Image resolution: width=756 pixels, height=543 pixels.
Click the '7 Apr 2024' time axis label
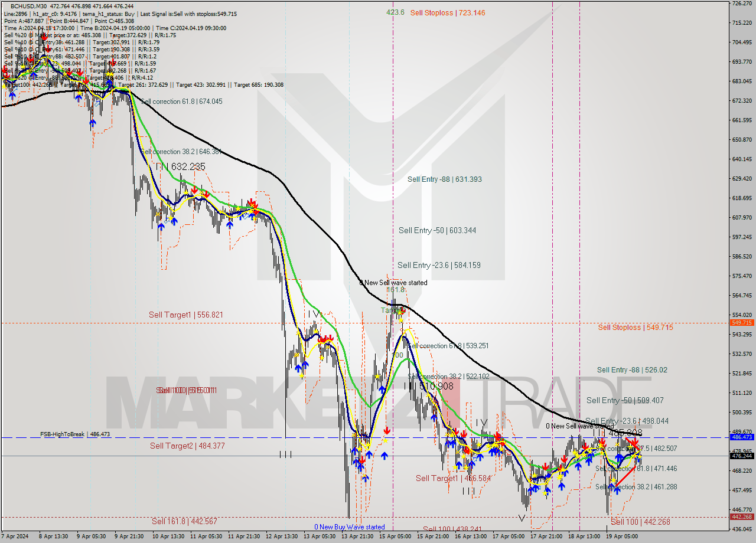coord(14,537)
